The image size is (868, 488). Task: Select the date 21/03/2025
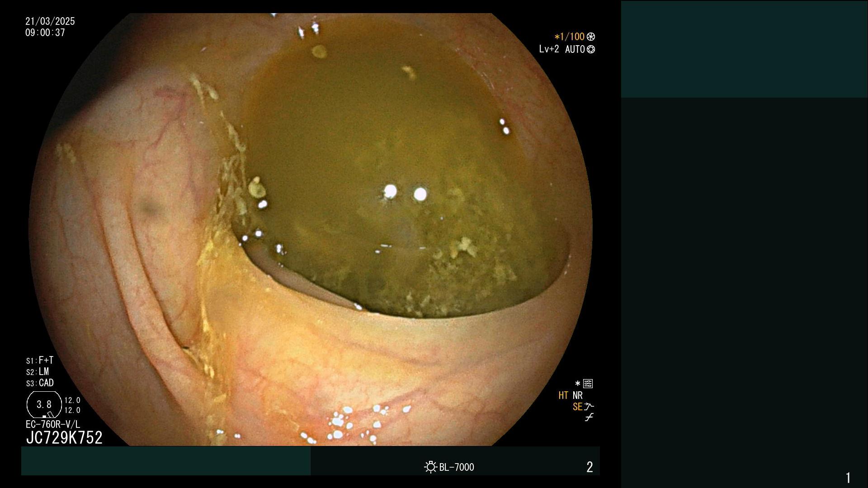coord(50,21)
